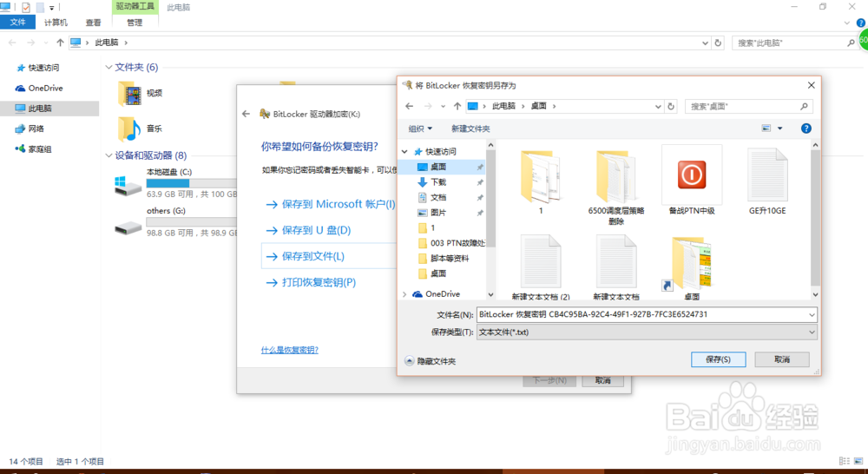Select 6500调度层策略删除 folder
868x474 pixels.
click(x=616, y=186)
